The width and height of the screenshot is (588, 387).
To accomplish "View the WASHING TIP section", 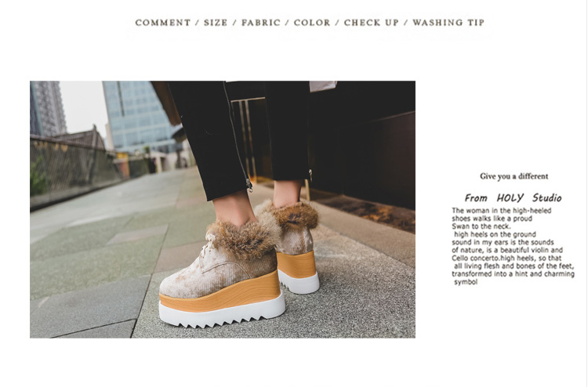I will [448, 23].
